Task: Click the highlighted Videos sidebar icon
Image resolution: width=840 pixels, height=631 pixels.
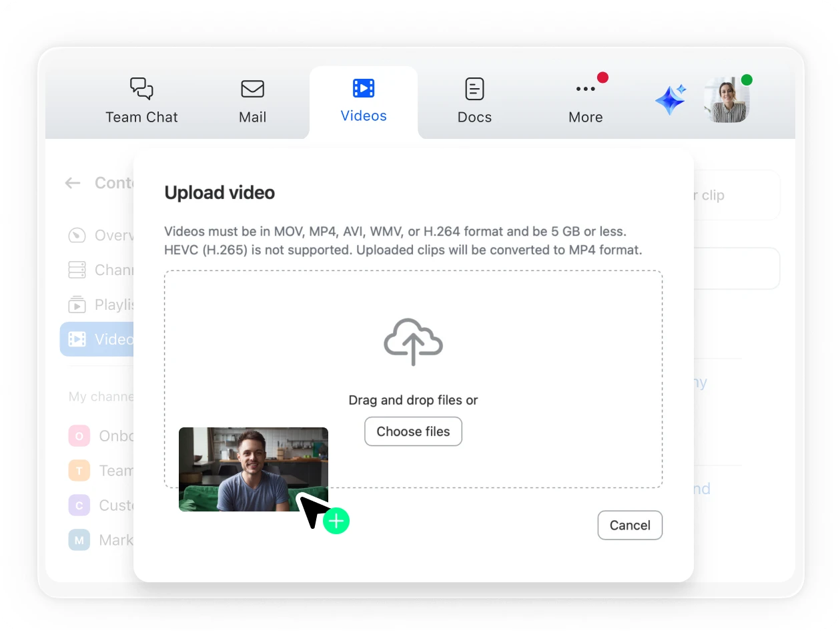Action: pyautogui.click(x=77, y=339)
